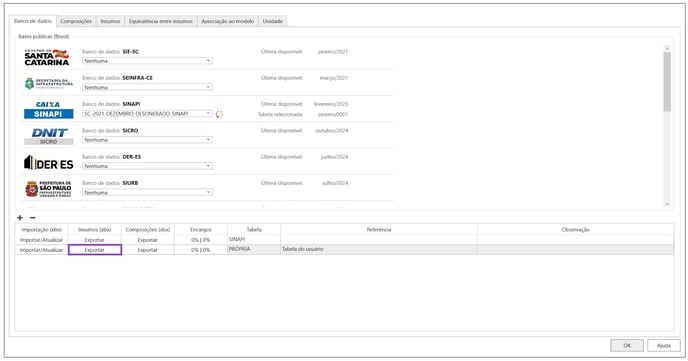Image resolution: width=688 pixels, height=361 pixels.
Task: Click the DNIT SICRO logo
Action: pyautogui.click(x=49, y=136)
